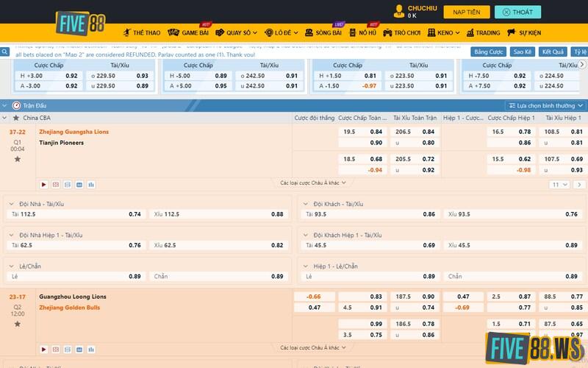The image size is (588, 368).
Task: Select 19.5 full match handicap odds 0.84
Action: coord(362,132)
